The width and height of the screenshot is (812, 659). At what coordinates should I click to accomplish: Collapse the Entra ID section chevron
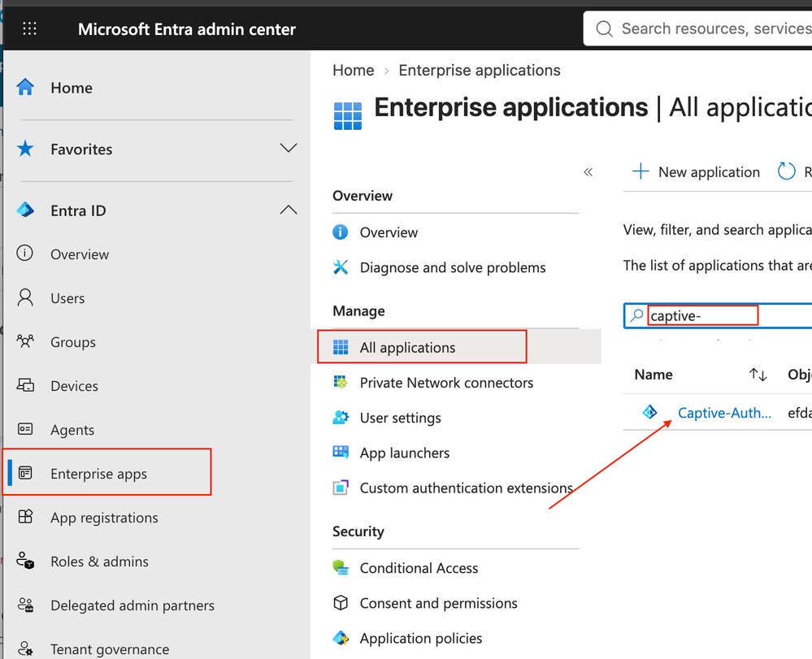click(288, 210)
